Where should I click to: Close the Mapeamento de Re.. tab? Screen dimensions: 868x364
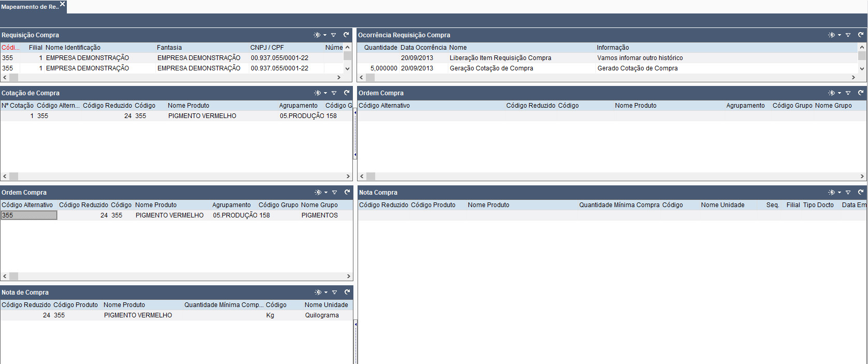(63, 4)
